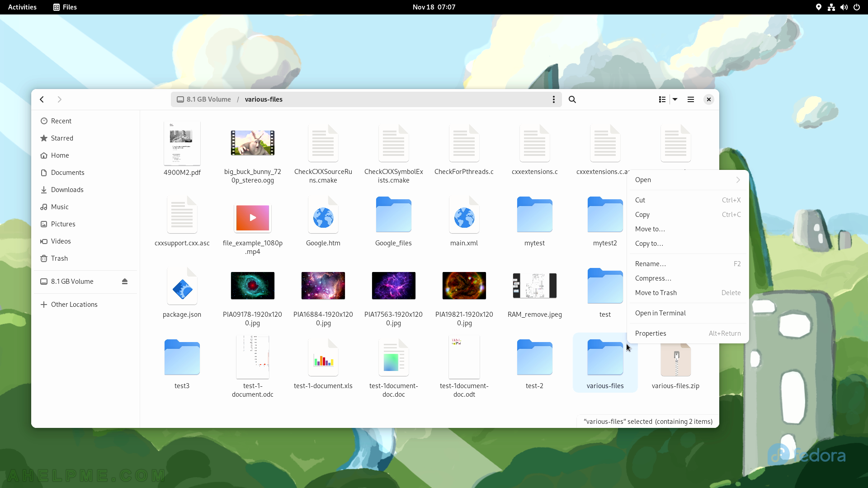Choose Copy from context menu

tap(688, 215)
